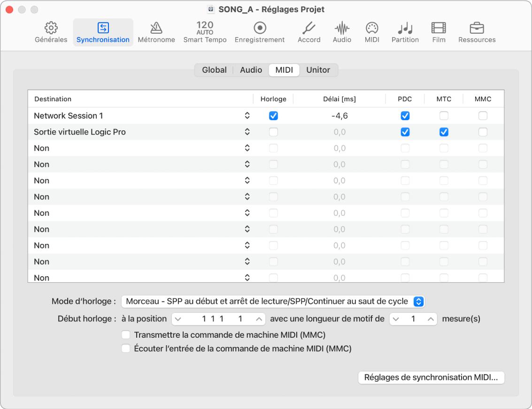Open the Générales settings pane
This screenshot has width=532, height=409.
pyautogui.click(x=51, y=32)
